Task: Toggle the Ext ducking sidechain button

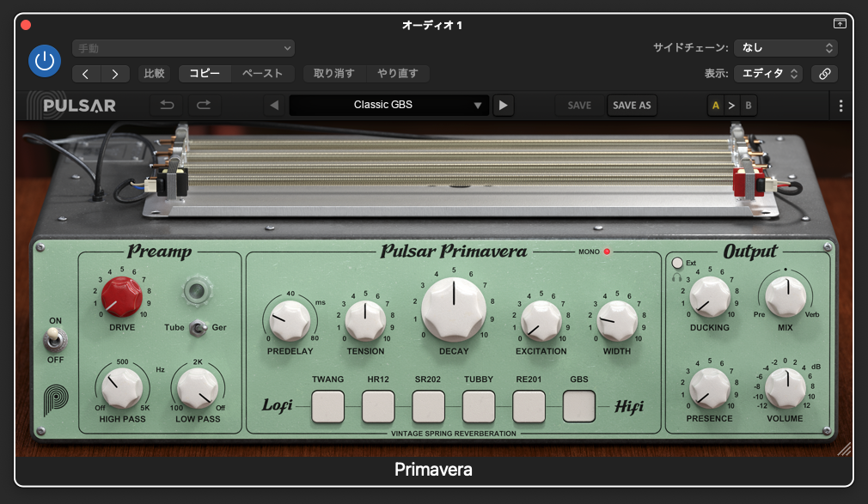Action: 677,263
